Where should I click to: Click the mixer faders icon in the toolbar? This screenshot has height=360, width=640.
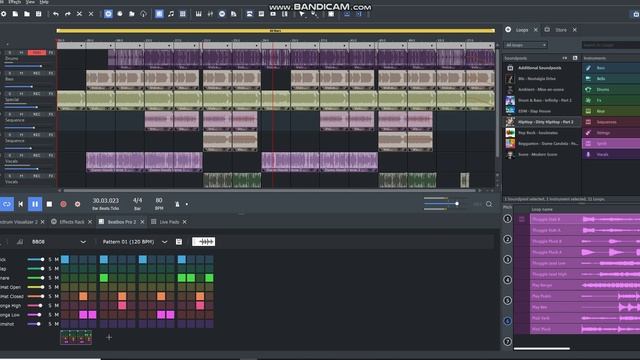pyautogui.click(x=210, y=14)
